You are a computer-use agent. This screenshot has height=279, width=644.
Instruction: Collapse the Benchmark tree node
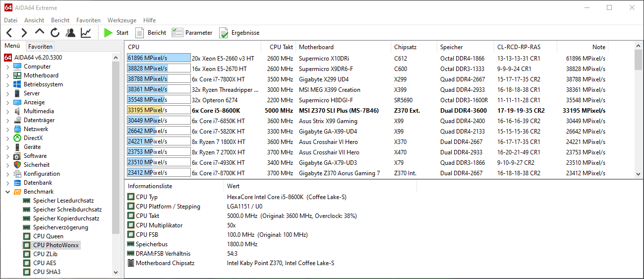[7, 192]
